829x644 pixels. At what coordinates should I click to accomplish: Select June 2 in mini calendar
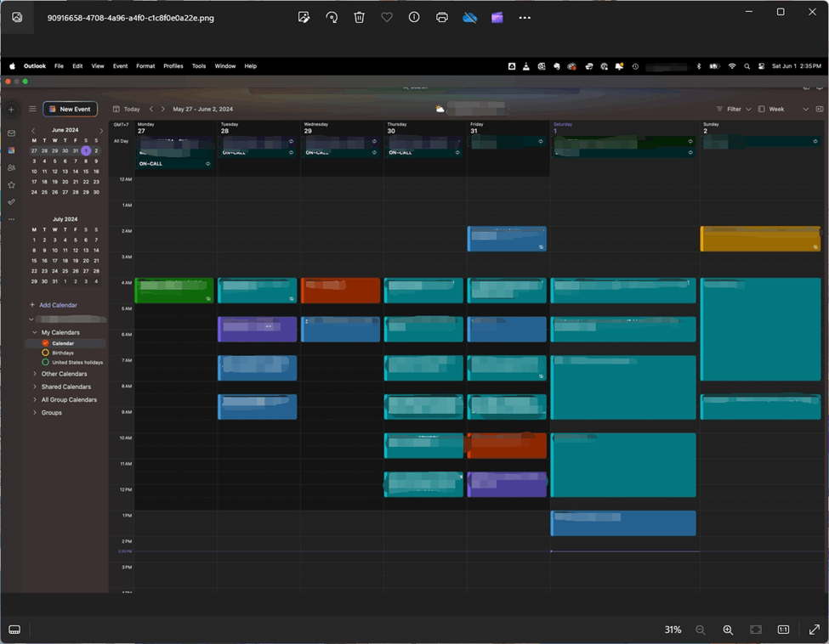96,150
